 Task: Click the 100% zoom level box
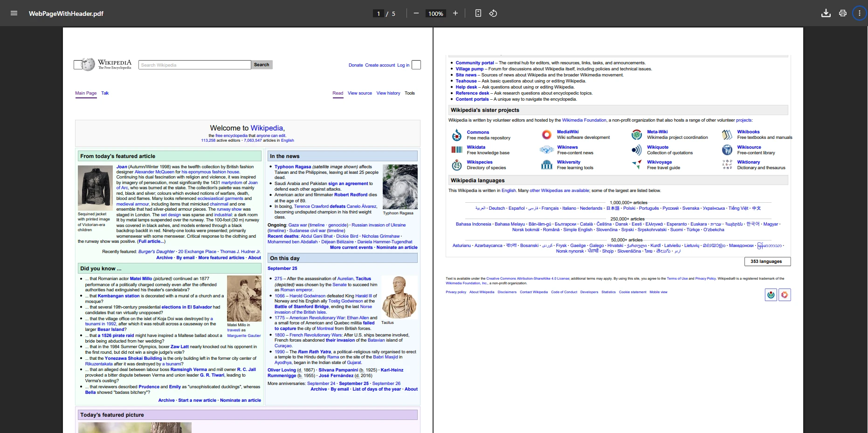click(x=435, y=14)
